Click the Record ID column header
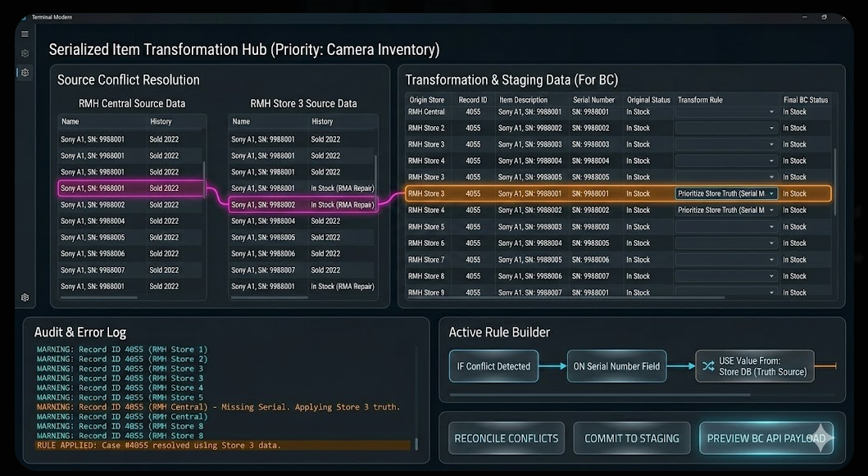The image size is (868, 476). (x=473, y=100)
